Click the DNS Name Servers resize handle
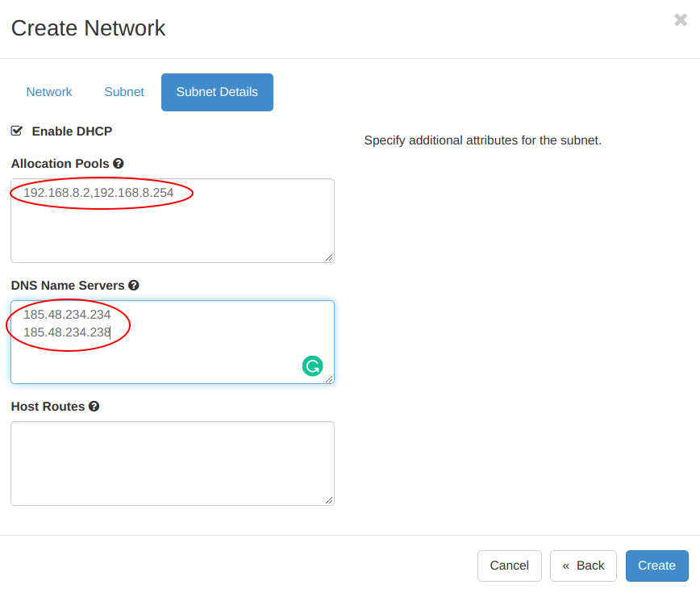700x593 pixels. (329, 378)
